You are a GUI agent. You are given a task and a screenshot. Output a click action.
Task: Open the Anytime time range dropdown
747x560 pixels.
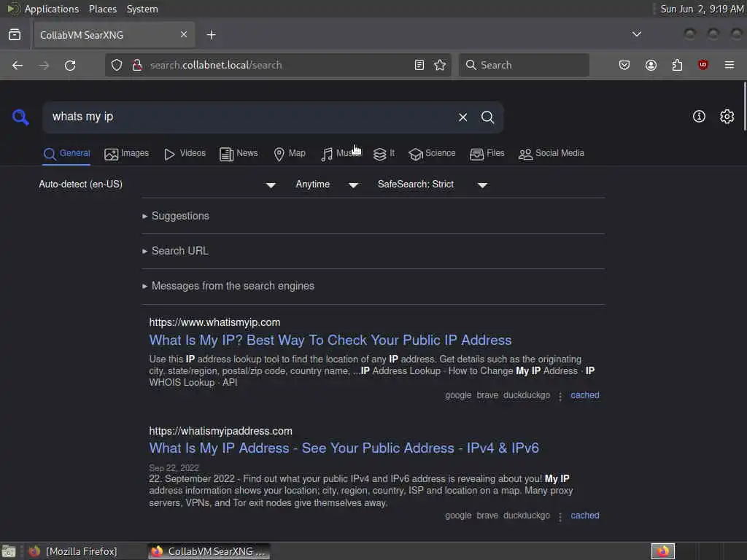(327, 184)
